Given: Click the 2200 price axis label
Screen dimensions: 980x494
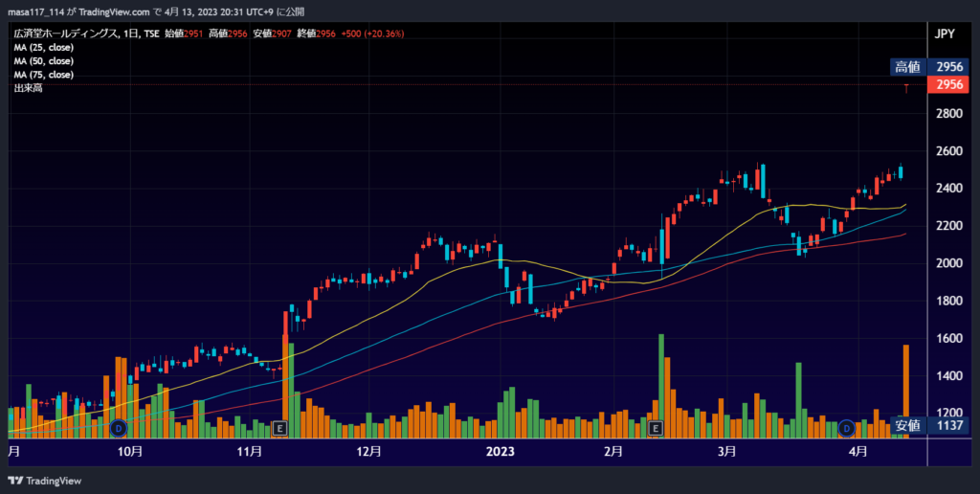Looking at the screenshot, I should click(948, 226).
